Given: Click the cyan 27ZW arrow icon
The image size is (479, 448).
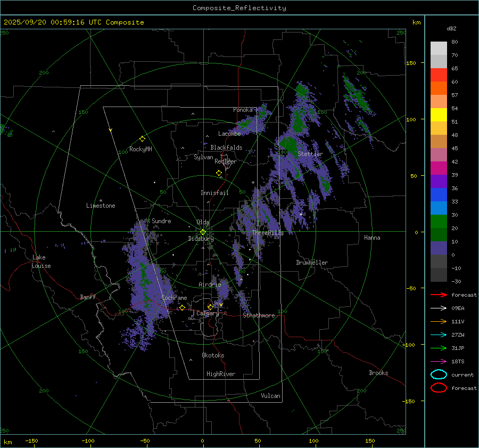Looking at the screenshot, I should tap(439, 335).
